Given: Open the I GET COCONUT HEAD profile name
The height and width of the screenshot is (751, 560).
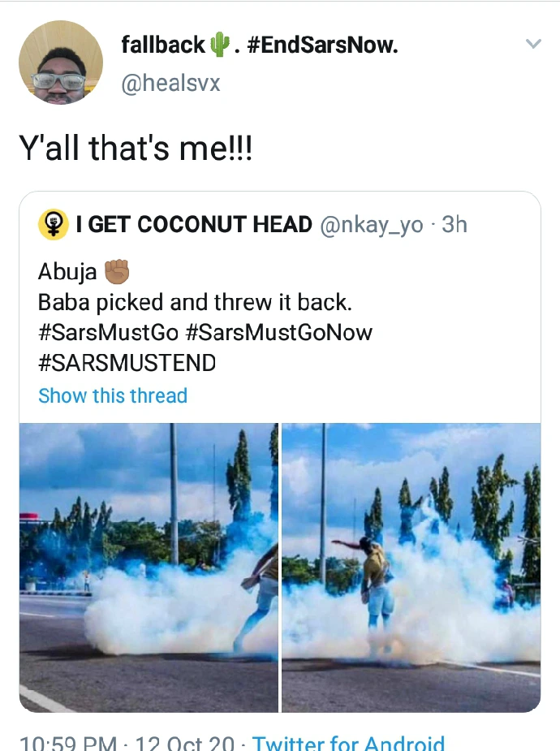Looking at the screenshot, I should 194,225.
